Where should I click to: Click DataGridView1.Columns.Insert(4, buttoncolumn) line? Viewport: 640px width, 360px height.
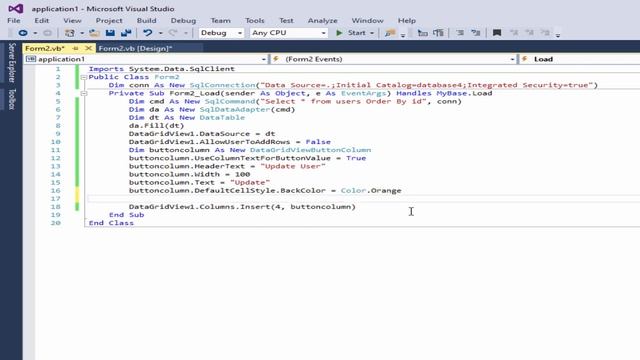point(242,207)
